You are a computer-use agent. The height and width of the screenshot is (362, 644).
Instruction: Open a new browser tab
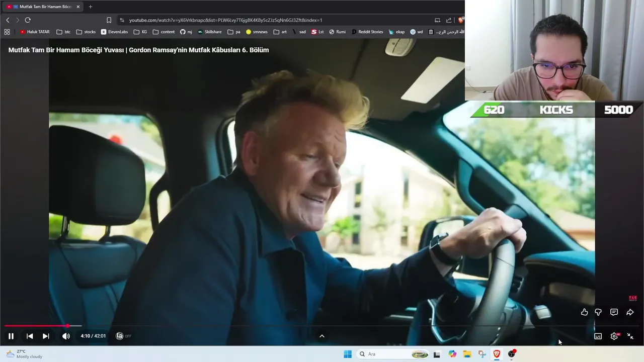91,7
